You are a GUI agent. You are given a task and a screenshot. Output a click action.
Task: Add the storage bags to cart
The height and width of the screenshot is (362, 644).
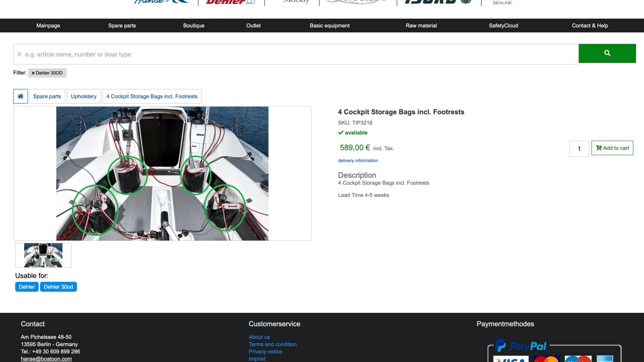[612, 148]
